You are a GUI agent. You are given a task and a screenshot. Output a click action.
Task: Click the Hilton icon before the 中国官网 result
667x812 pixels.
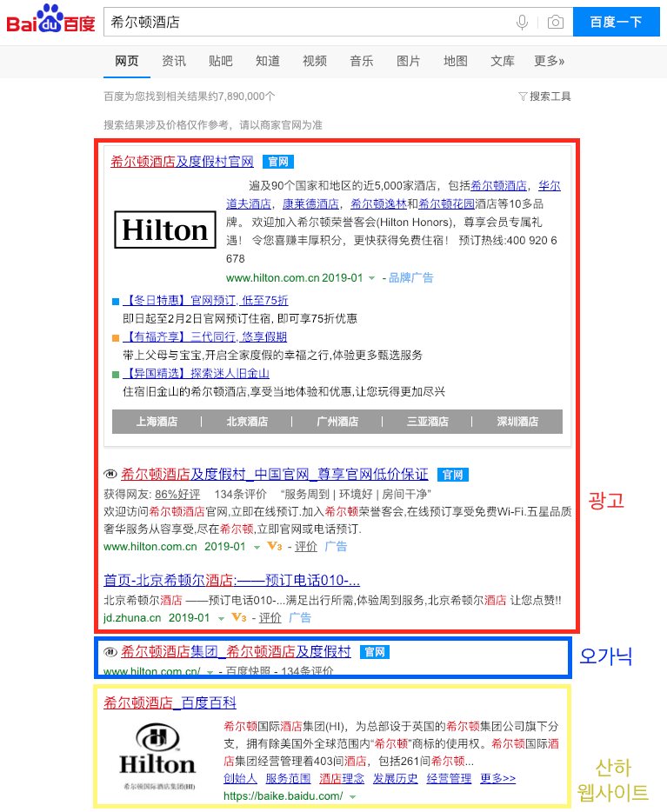[x=110, y=474]
